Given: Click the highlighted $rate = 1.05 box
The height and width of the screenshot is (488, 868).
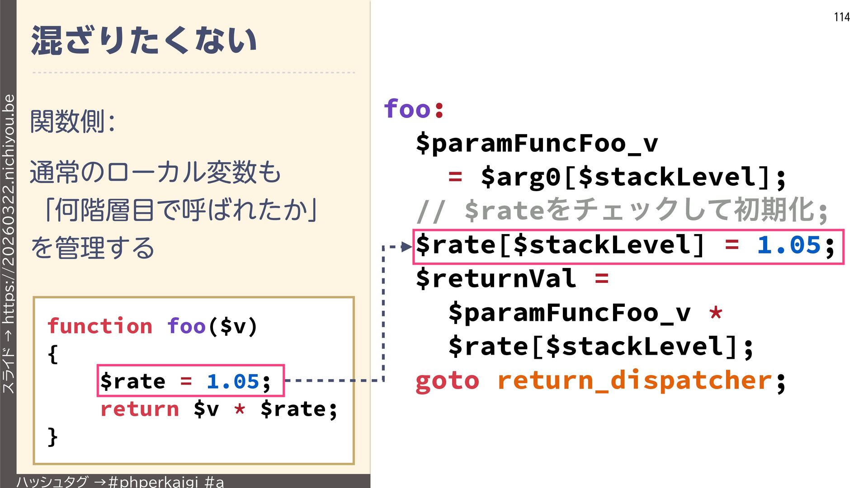Looking at the screenshot, I should click(x=190, y=381).
